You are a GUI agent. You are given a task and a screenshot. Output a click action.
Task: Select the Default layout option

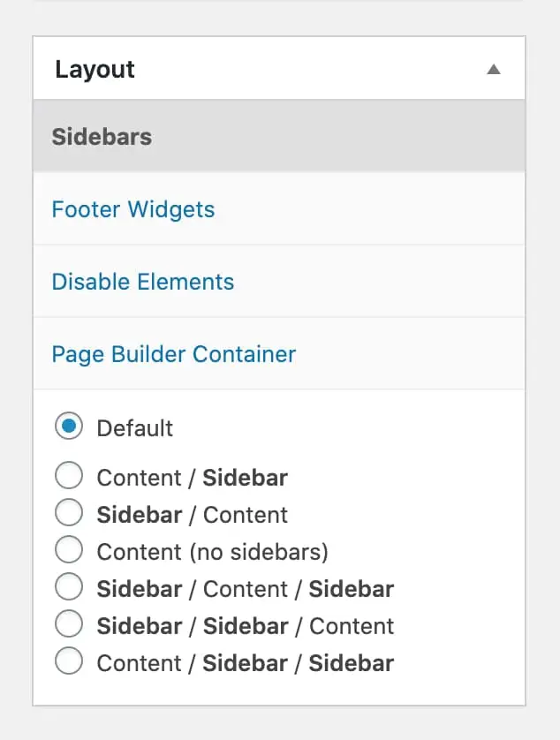point(69,427)
